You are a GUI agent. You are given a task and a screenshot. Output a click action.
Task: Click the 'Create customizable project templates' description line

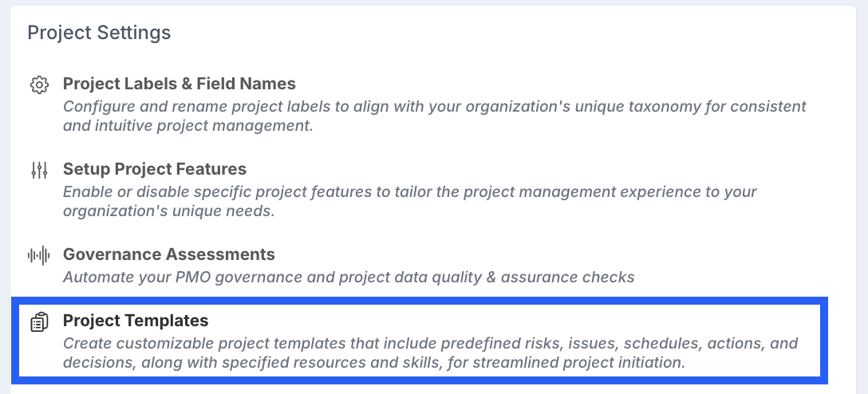click(431, 343)
